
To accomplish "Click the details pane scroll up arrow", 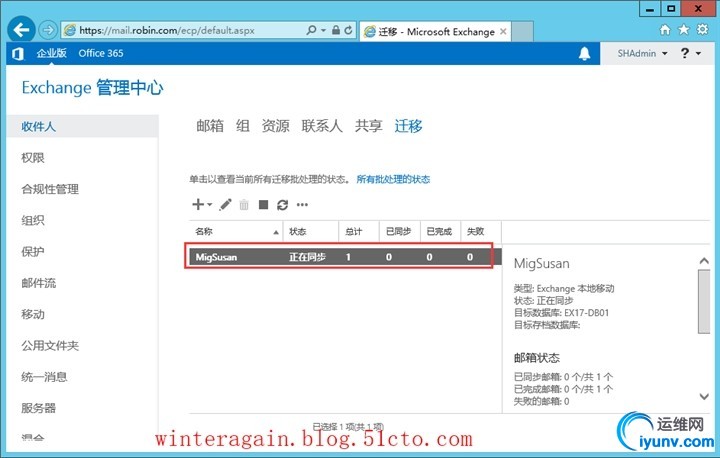I will (704, 261).
